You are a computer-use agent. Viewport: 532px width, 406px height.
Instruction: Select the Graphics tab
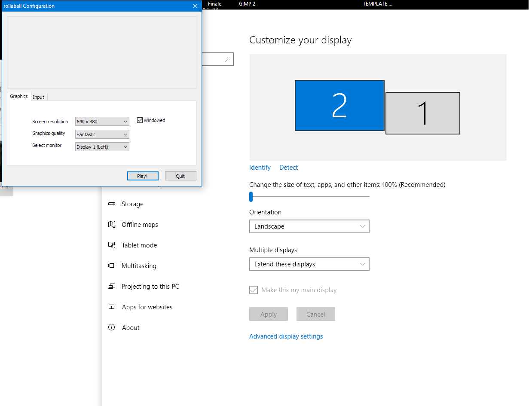(18, 97)
